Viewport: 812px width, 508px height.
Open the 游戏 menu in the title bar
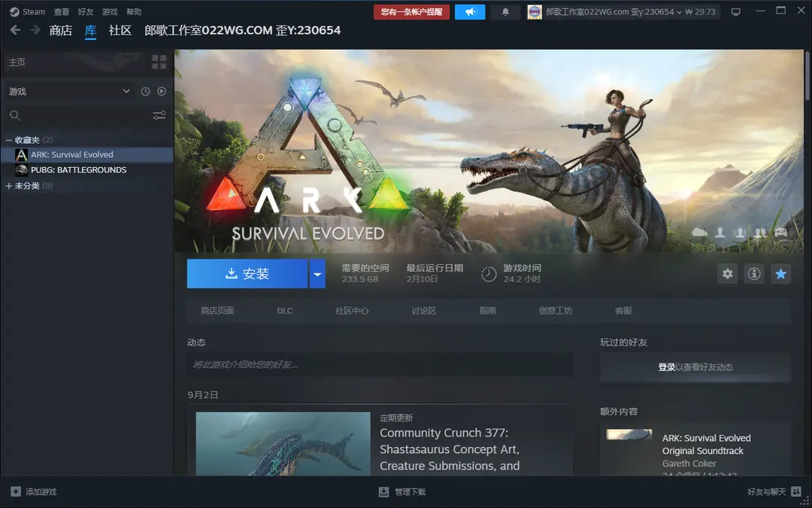coord(110,11)
